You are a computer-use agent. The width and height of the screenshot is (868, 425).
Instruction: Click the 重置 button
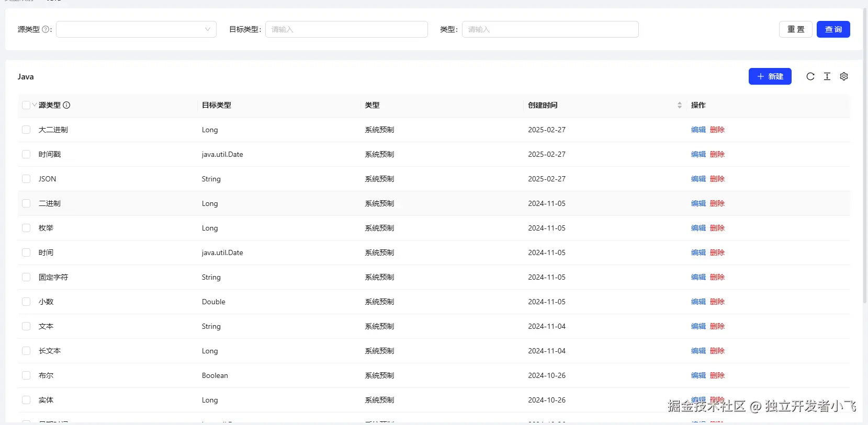pyautogui.click(x=795, y=29)
